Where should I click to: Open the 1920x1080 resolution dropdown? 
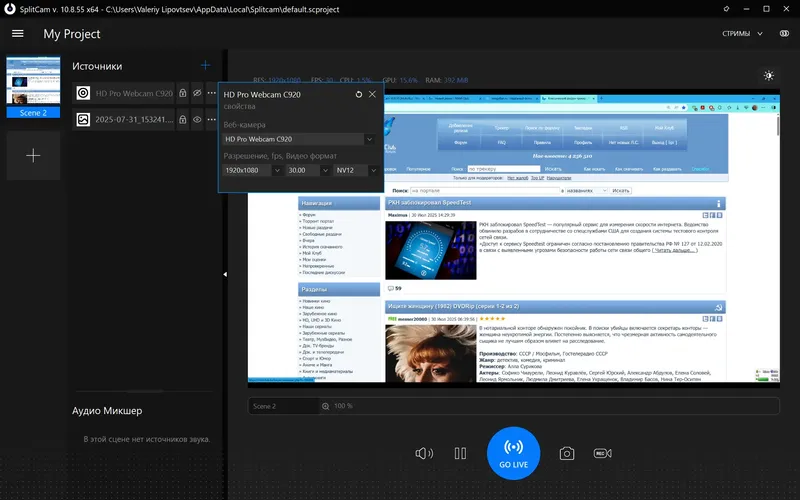tap(253, 170)
